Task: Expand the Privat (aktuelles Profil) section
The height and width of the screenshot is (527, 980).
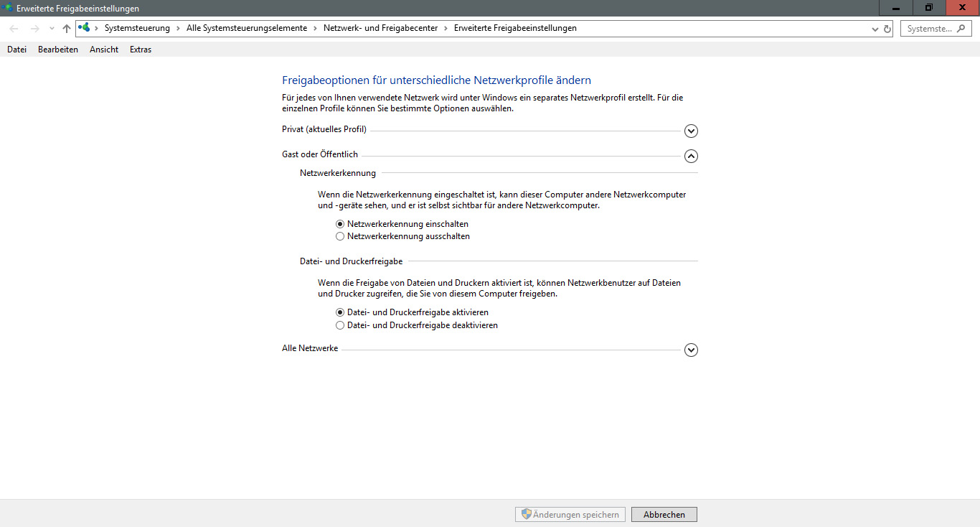Action: [x=691, y=131]
